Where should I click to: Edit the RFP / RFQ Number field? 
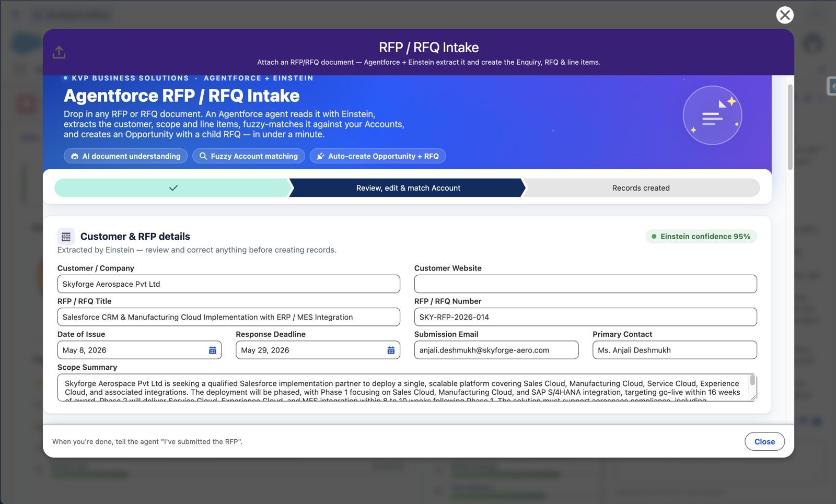(x=585, y=317)
